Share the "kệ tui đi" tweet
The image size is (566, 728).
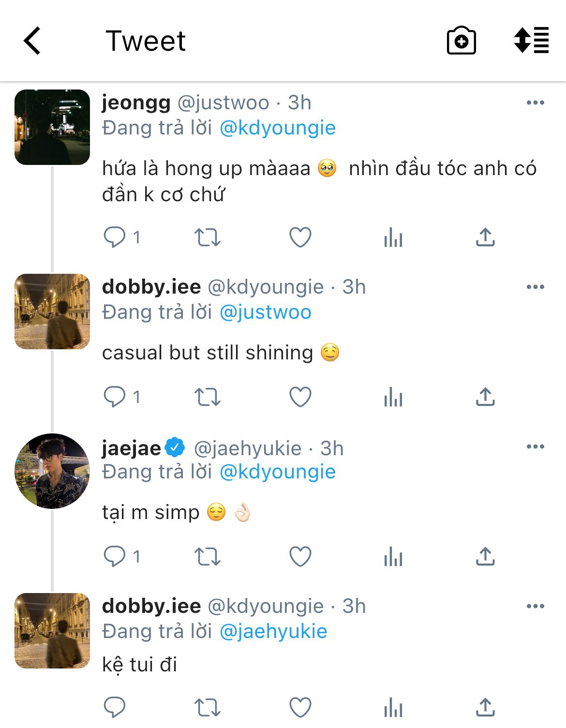coord(485,707)
